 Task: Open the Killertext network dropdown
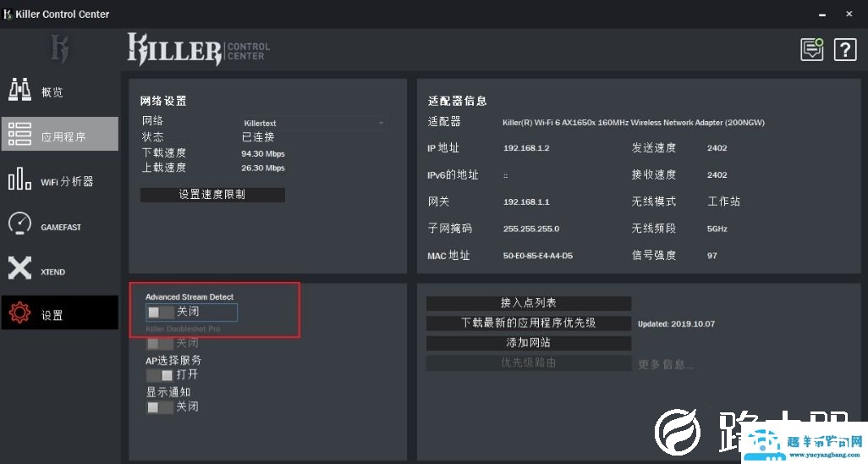point(314,123)
